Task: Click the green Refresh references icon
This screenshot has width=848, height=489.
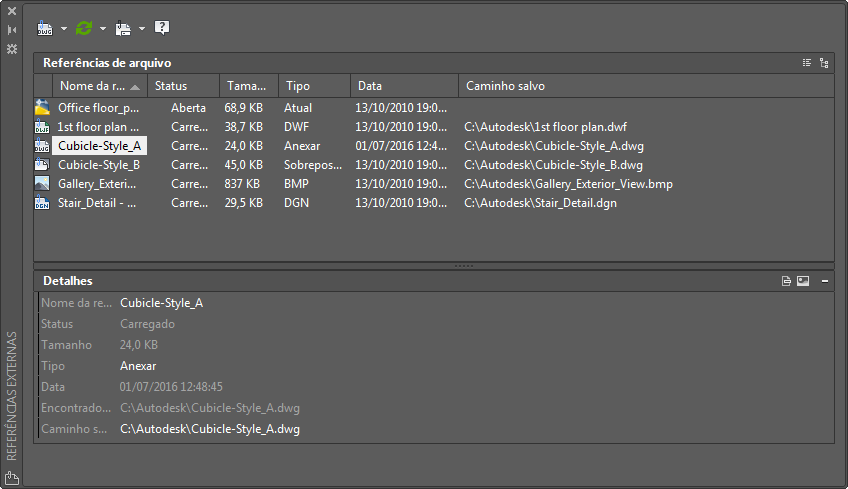Action: click(84, 28)
